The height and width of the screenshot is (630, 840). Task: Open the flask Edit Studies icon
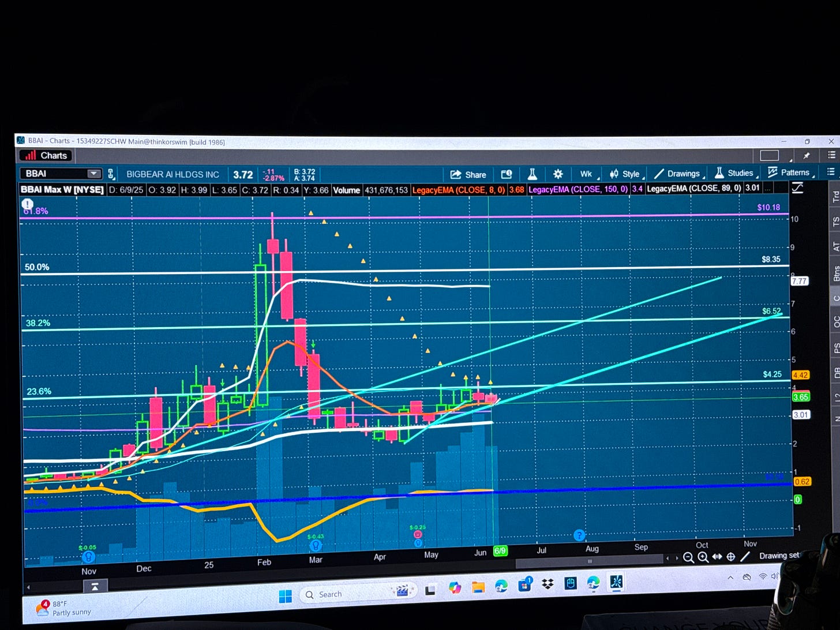(x=532, y=174)
